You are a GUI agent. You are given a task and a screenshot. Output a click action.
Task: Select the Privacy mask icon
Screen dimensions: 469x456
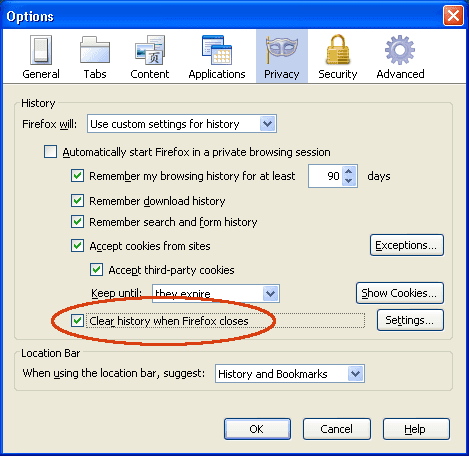coord(282,50)
